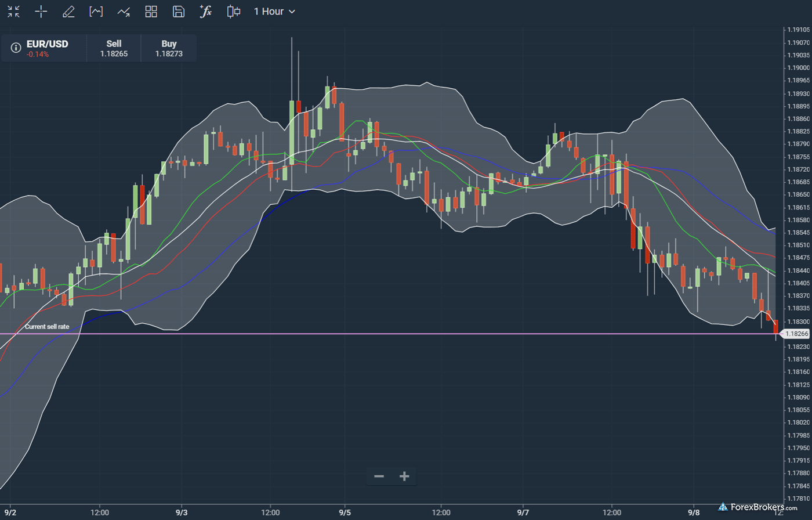
Task: Add an indicator via fx icon
Action: (206, 12)
